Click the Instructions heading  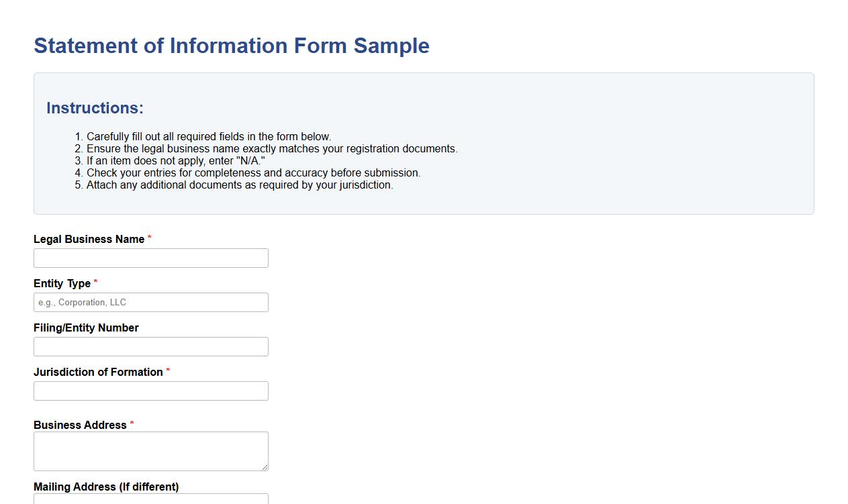point(95,107)
